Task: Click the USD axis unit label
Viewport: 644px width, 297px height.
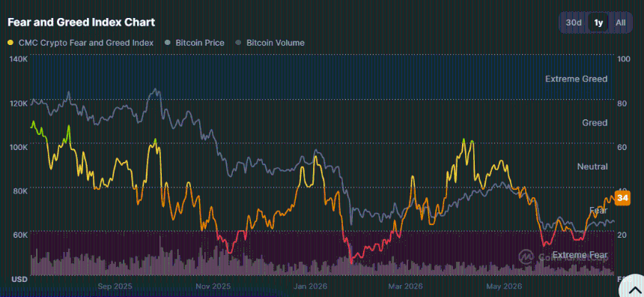Action: click(x=19, y=279)
